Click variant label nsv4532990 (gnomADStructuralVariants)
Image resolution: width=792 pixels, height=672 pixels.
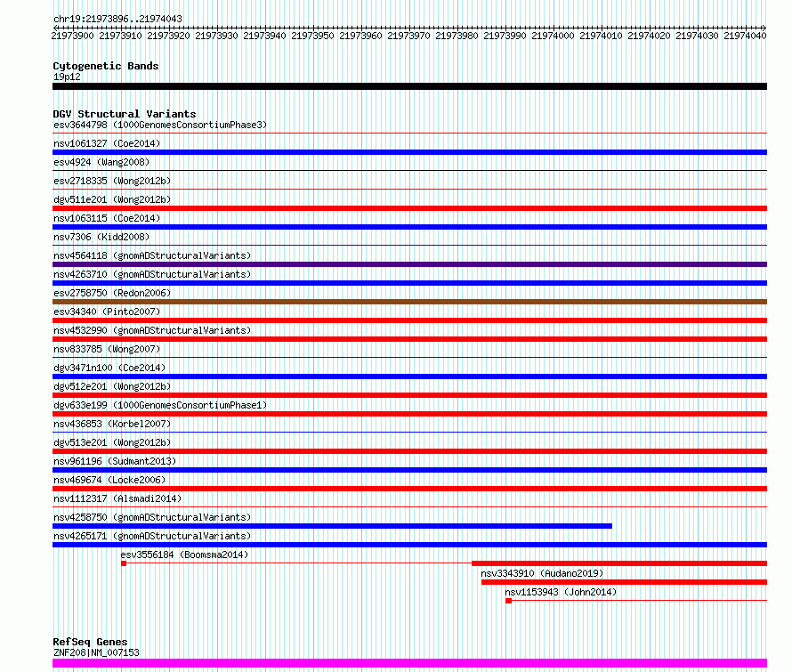coord(152,330)
